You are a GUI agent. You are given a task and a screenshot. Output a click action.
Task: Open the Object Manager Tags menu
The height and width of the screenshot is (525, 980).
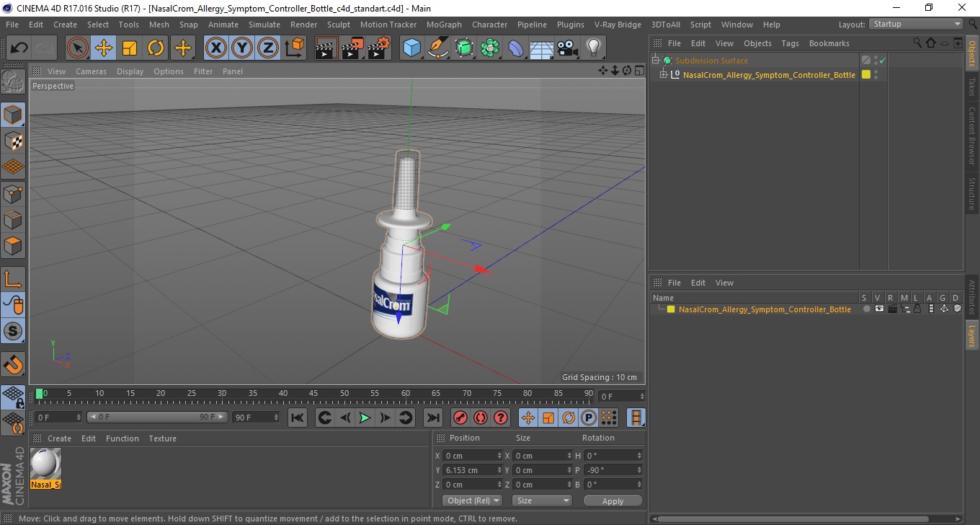click(x=790, y=43)
